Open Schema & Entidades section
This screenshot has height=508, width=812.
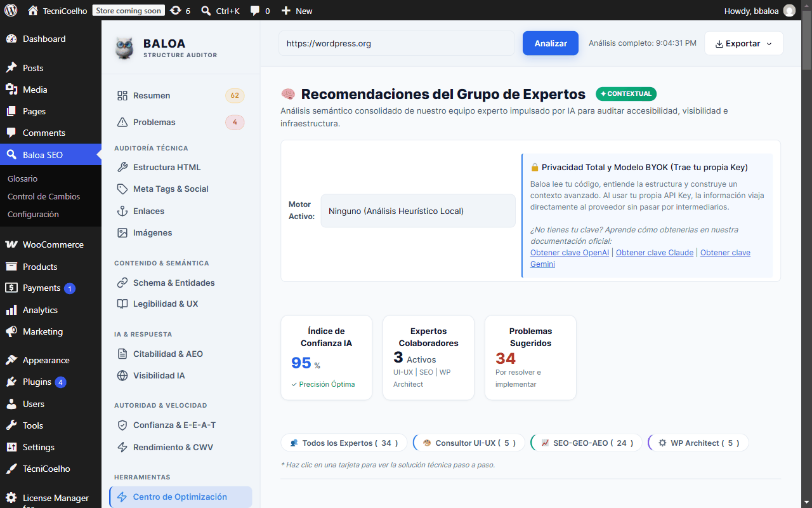(x=180, y=283)
